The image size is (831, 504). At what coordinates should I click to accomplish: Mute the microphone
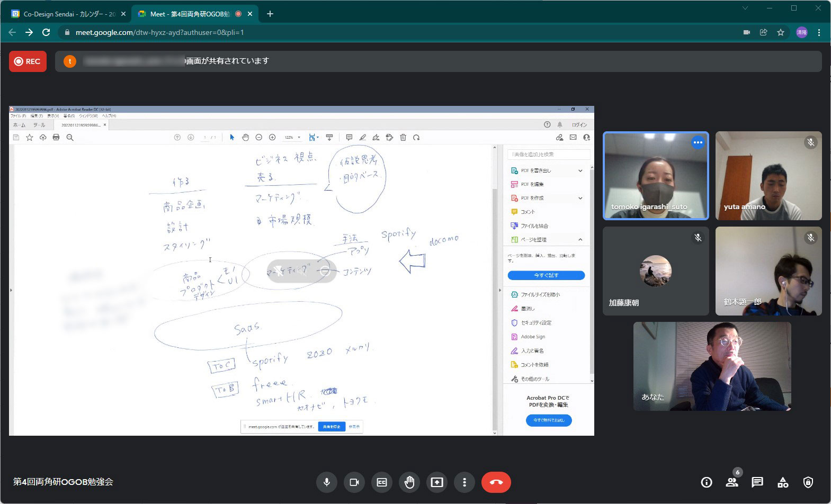(327, 482)
